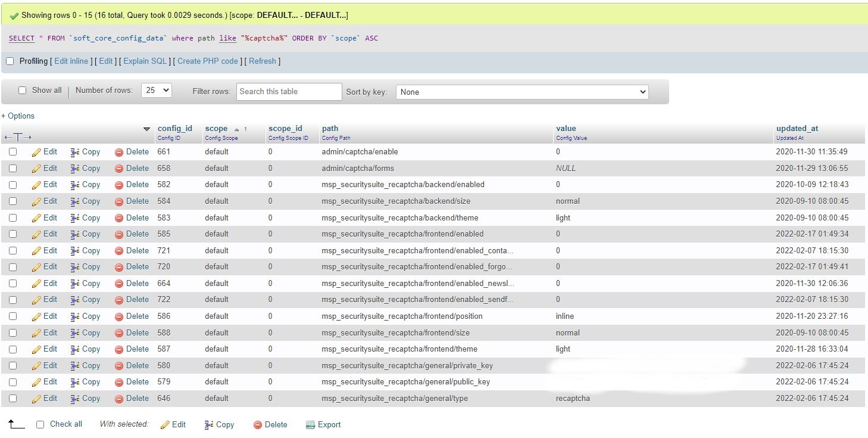Click the red Delete icon for row 585
This screenshot has height=438, width=868.
pos(119,234)
